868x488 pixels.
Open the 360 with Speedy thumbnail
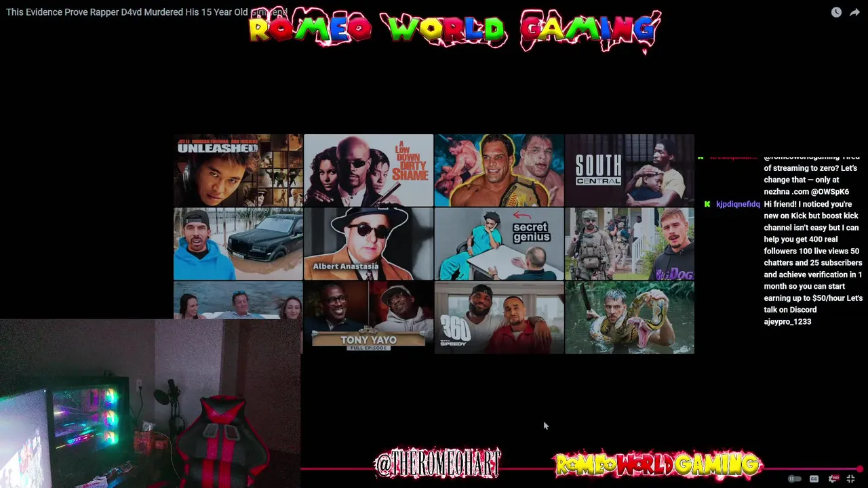click(499, 317)
